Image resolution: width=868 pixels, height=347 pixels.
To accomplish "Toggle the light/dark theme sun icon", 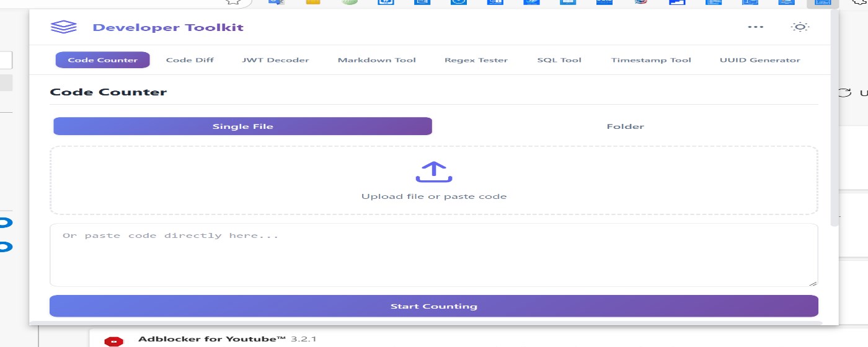I will tap(800, 27).
